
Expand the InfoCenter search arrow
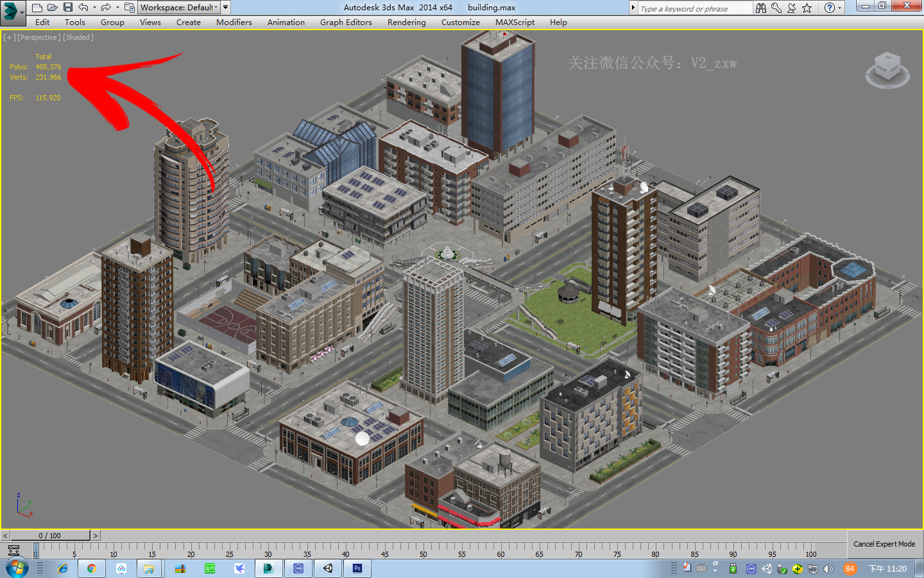(x=633, y=8)
